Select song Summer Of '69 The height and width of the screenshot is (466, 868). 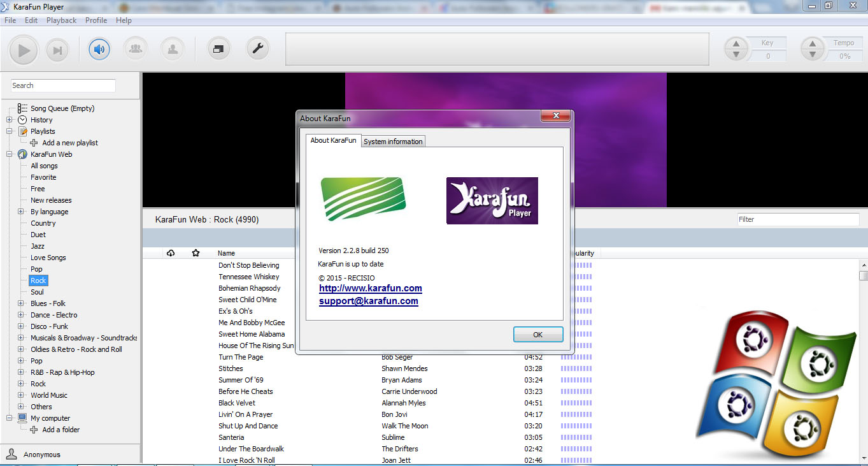(x=241, y=380)
